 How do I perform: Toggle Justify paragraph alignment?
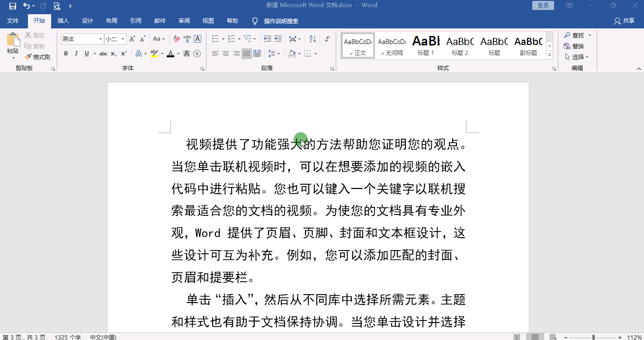pos(247,54)
